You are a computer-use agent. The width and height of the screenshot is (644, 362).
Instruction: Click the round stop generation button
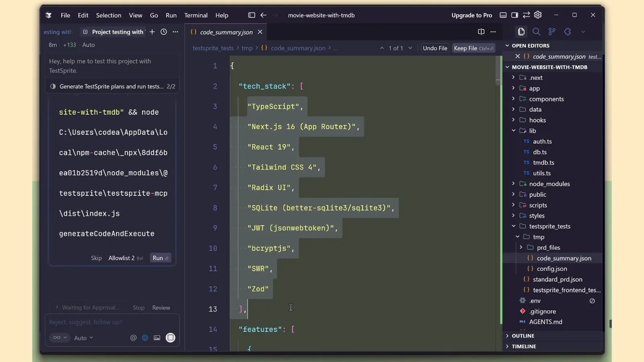(171, 337)
